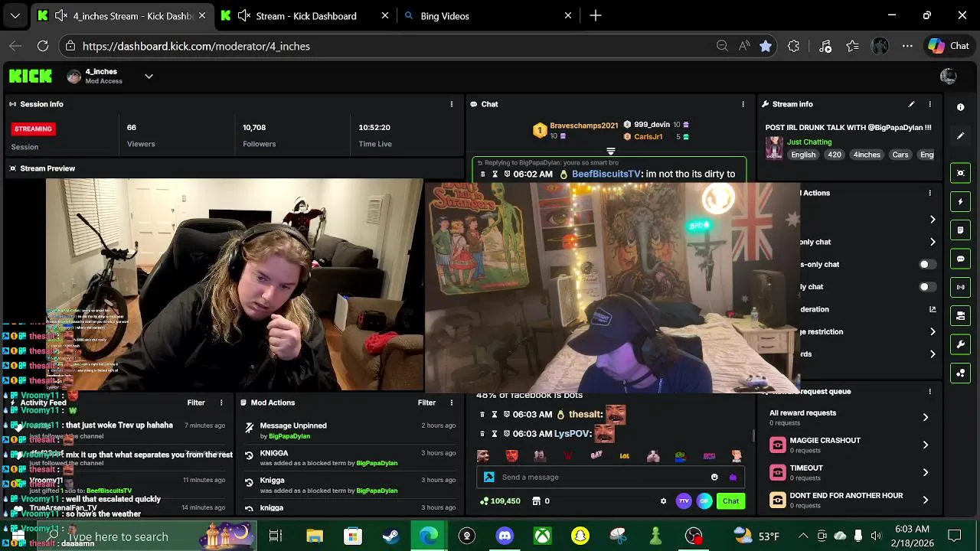Open the info icon in right sidebar

tap(961, 107)
